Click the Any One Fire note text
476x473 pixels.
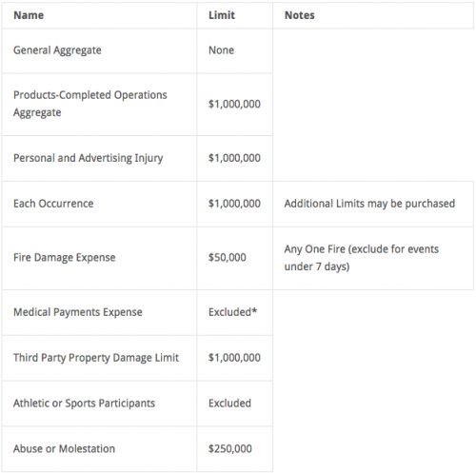click(361, 258)
